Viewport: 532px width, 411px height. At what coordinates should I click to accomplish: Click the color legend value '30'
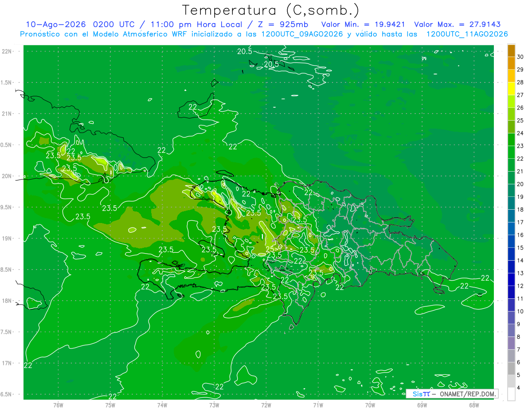coord(520,57)
